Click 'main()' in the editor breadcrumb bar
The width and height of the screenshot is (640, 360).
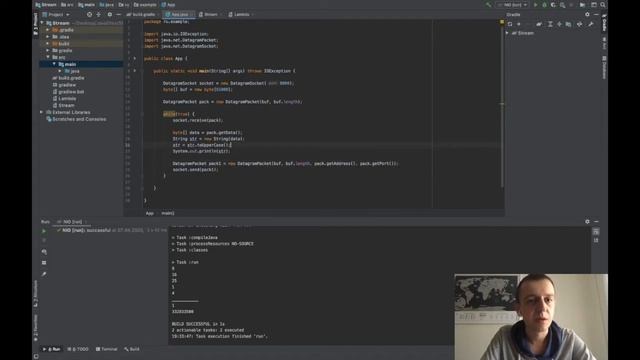[x=168, y=213]
